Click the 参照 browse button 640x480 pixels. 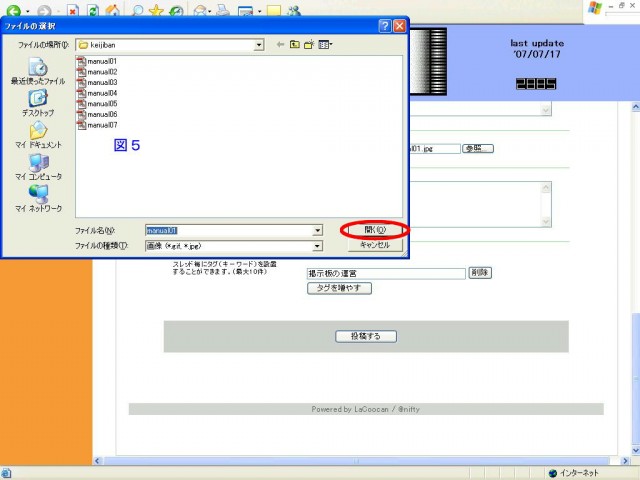pyautogui.click(x=478, y=148)
